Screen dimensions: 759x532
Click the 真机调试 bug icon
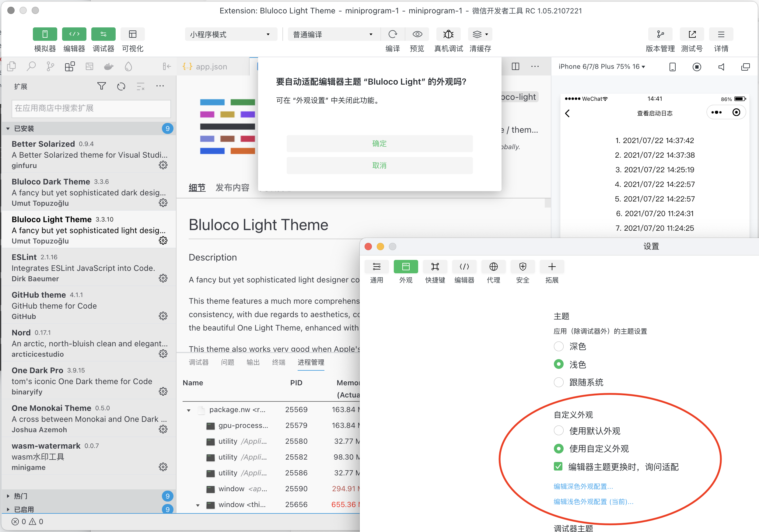(448, 34)
